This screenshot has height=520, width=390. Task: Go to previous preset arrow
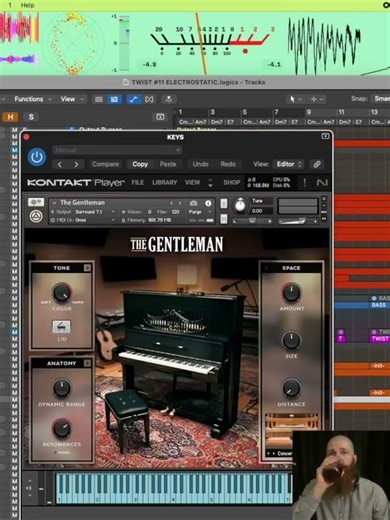(60, 164)
